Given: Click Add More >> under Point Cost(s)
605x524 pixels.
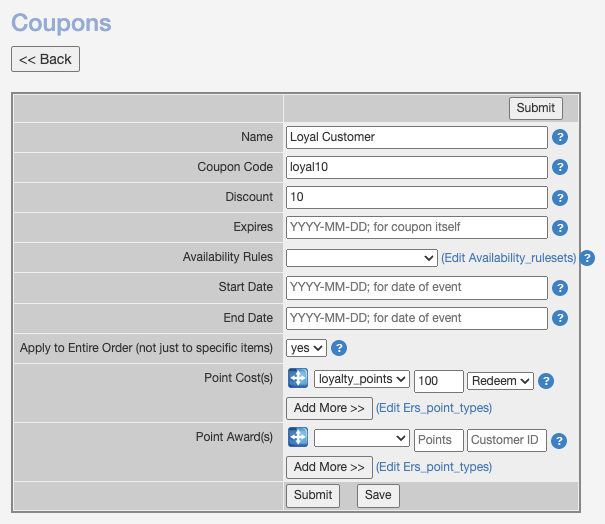Looking at the screenshot, I should pyautogui.click(x=329, y=408).
